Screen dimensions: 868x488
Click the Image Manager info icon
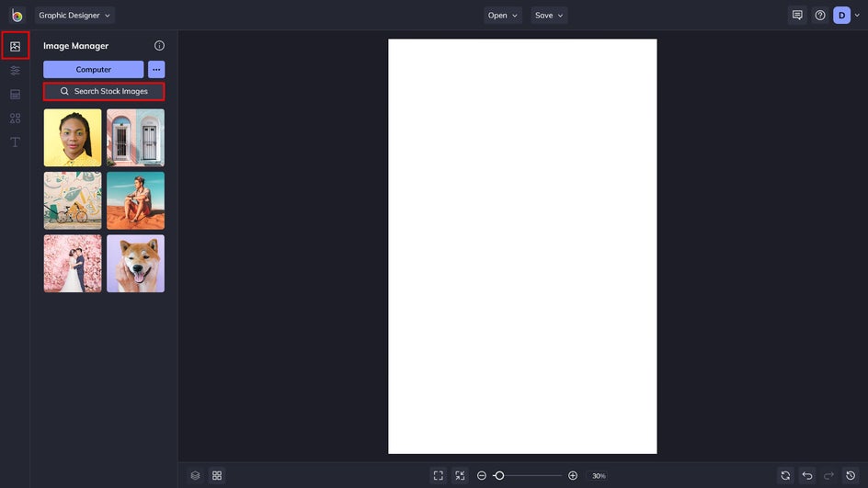pyautogui.click(x=159, y=46)
